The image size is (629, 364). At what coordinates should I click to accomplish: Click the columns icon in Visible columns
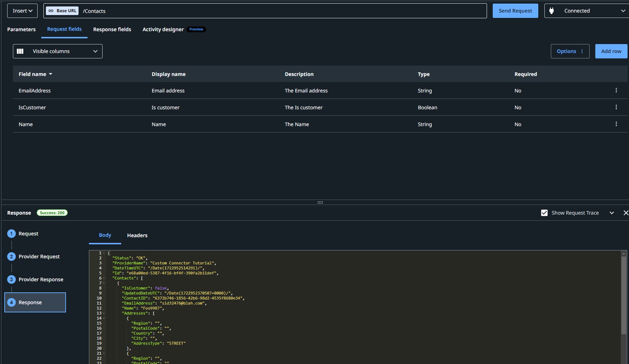[20, 51]
